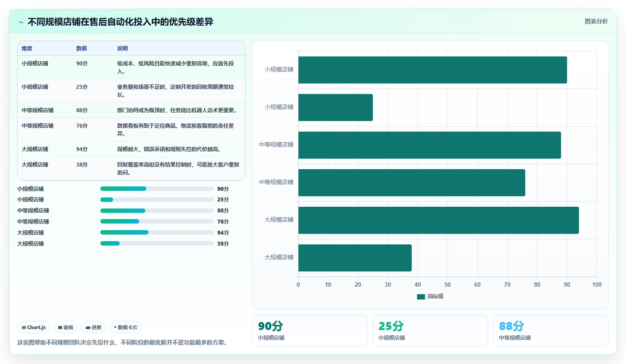Click the chart bar reaching 25

[336, 107]
